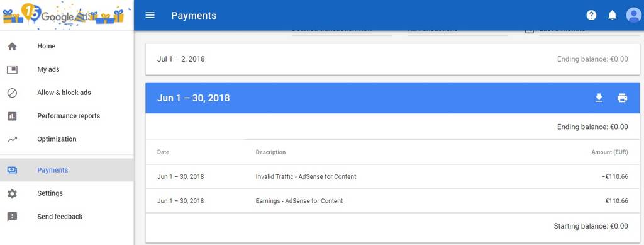Click the My ads sidebar icon
This screenshot has height=245, width=644.
(13, 69)
